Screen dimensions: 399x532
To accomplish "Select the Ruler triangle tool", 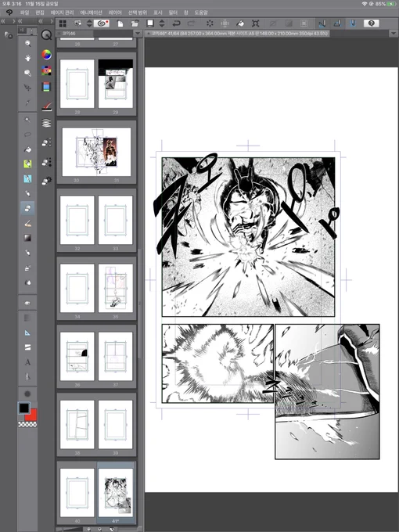I will pos(27,332).
